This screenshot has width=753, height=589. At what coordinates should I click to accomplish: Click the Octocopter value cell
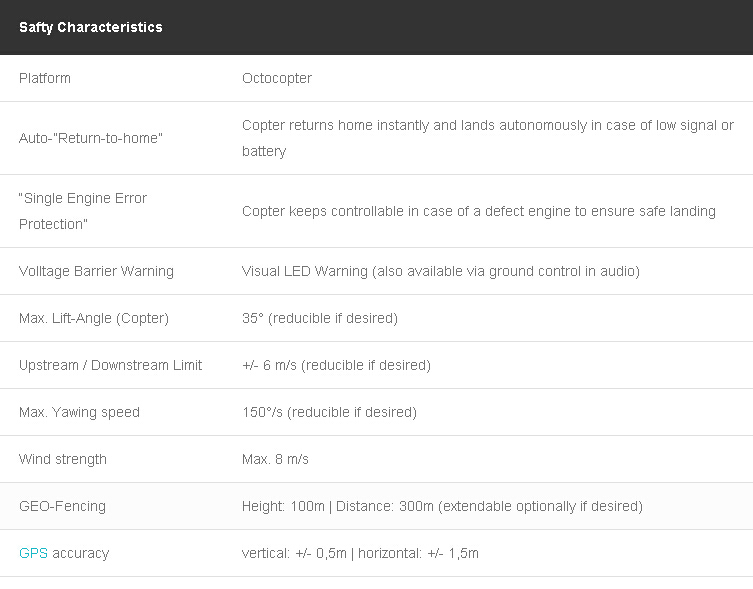(277, 78)
